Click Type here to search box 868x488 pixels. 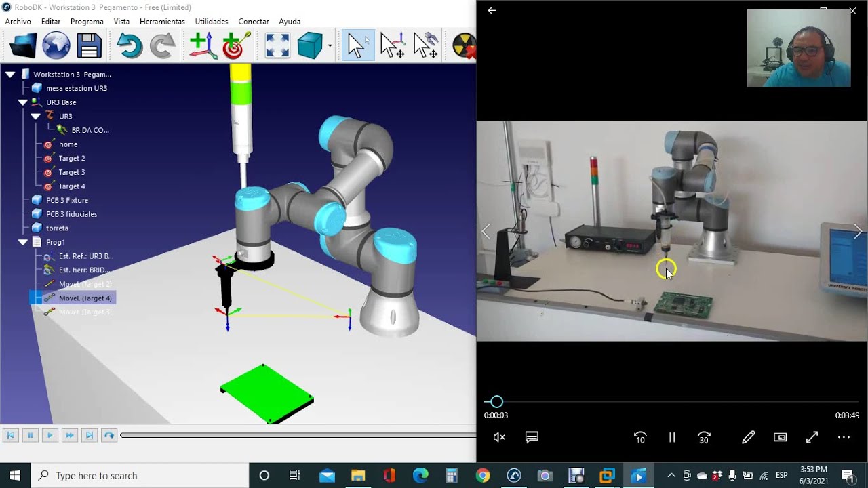[x=139, y=475]
